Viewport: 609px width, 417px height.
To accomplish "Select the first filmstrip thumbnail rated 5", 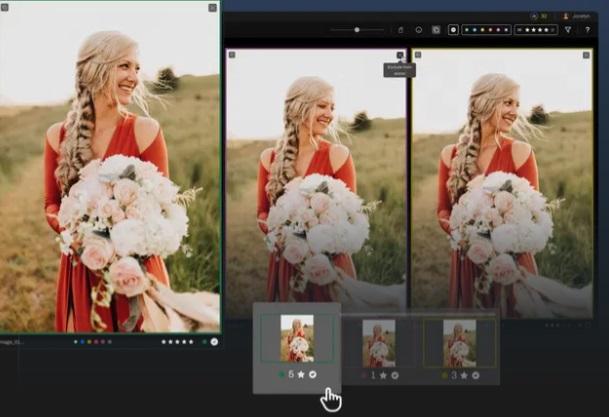I will (x=296, y=338).
